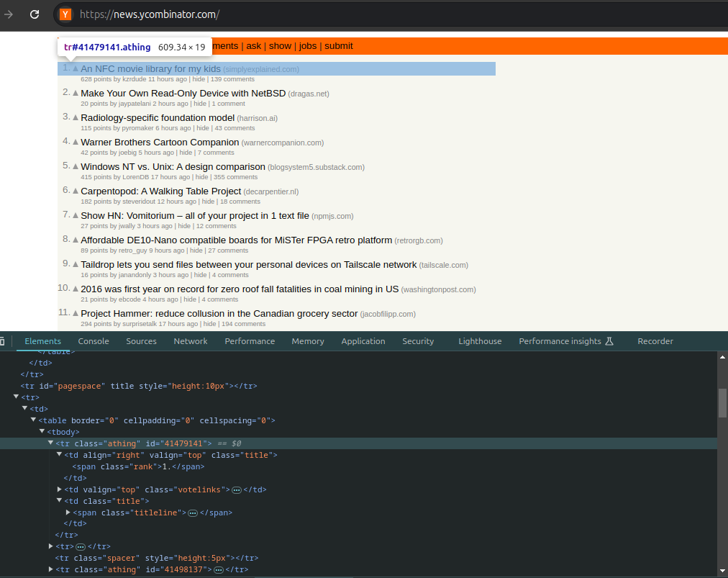Open the 'Project Hammer' story title

point(219,314)
